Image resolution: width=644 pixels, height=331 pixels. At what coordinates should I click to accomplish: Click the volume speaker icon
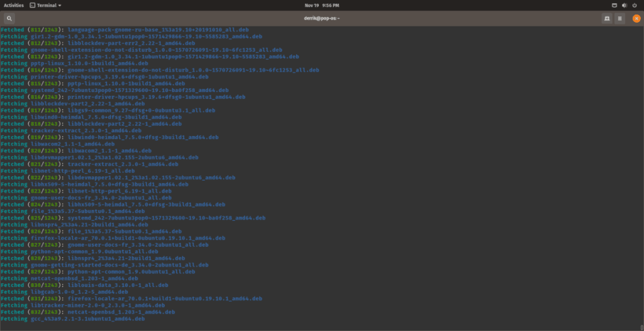click(x=625, y=4)
